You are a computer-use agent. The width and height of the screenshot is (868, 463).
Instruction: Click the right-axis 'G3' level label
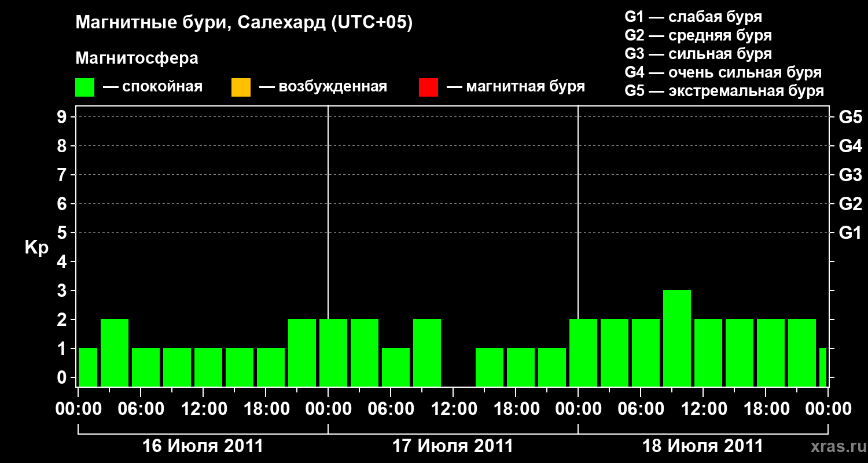tap(851, 175)
